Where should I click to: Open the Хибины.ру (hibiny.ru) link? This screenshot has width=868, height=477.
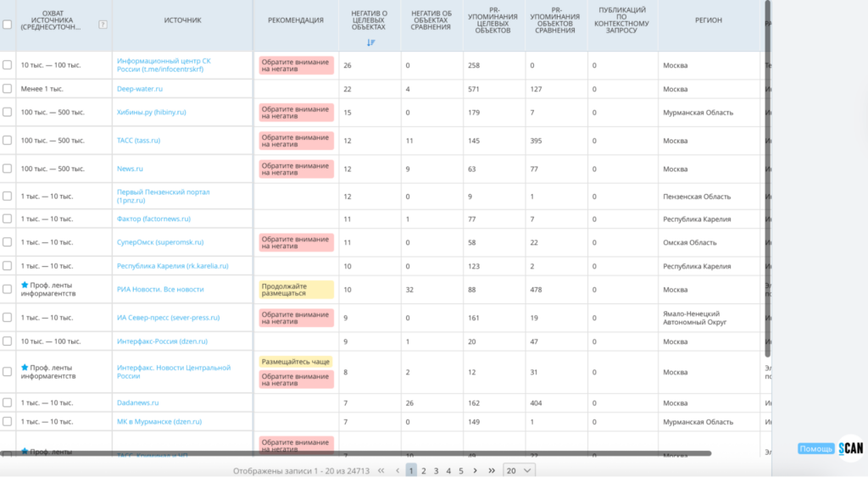coord(151,112)
